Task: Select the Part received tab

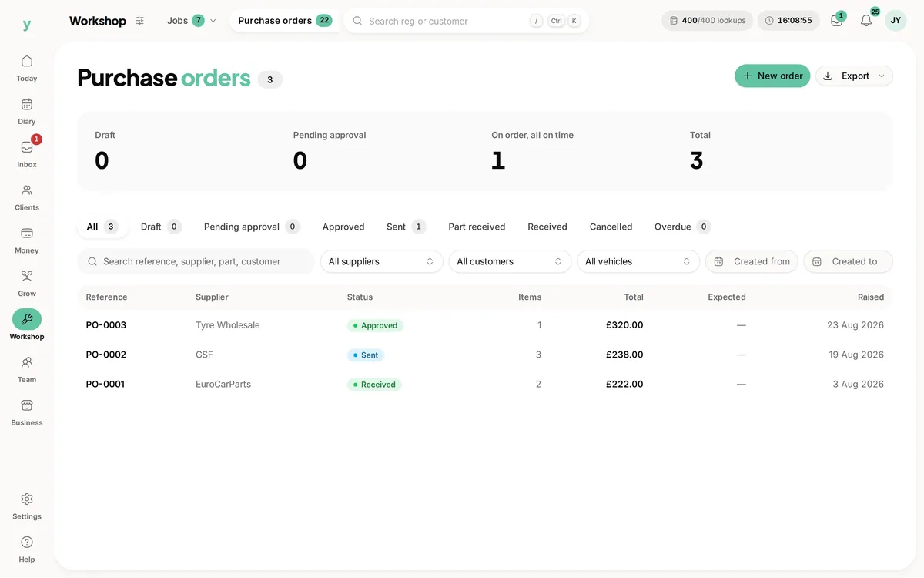Action: pyautogui.click(x=477, y=227)
